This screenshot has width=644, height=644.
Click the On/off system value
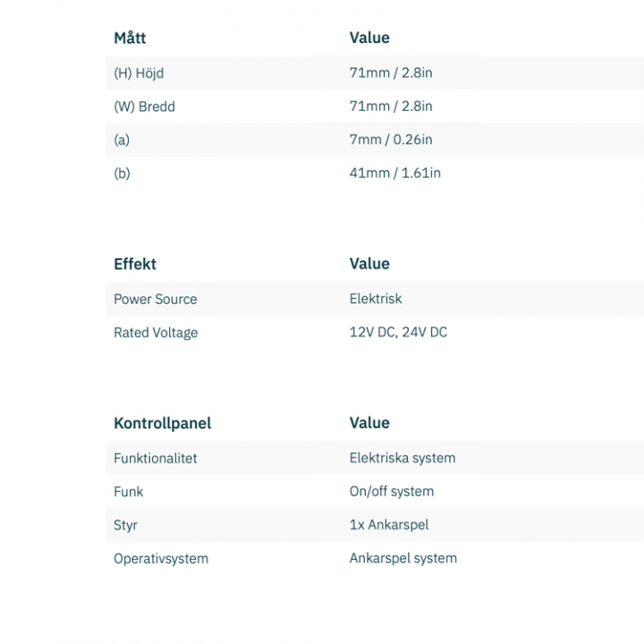392,491
